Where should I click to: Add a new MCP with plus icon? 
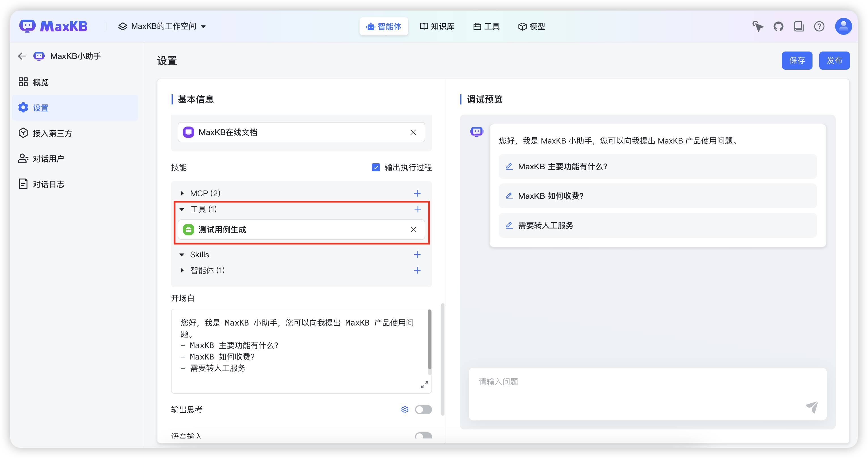coord(417,193)
